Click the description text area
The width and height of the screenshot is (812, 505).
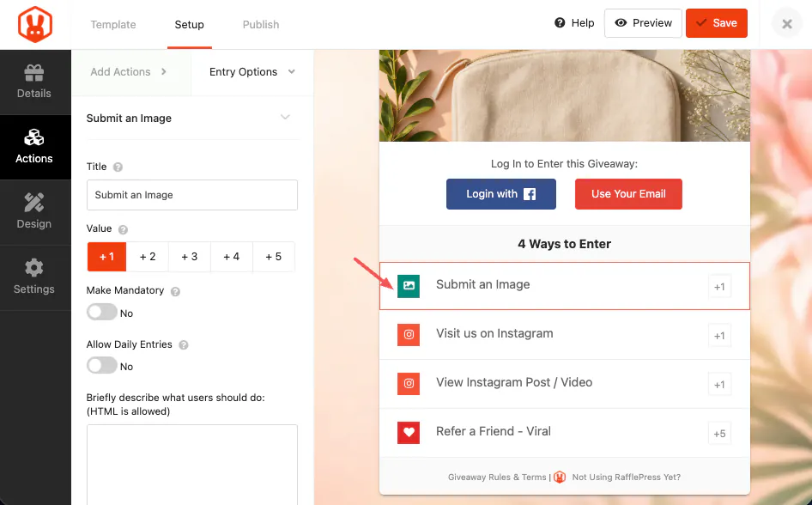coord(192,465)
